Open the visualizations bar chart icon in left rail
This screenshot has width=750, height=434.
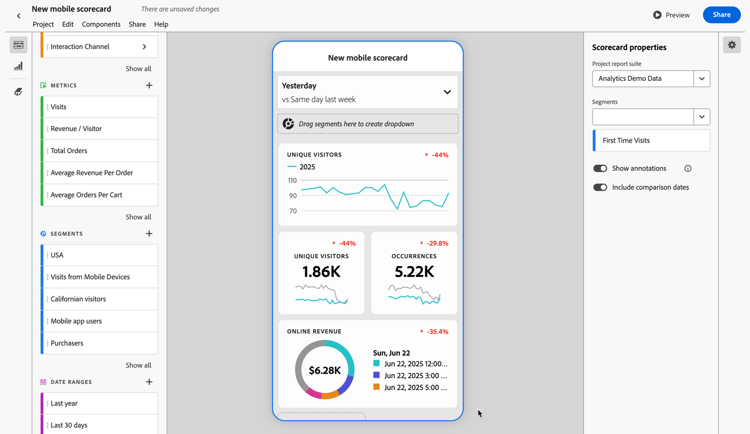point(18,66)
